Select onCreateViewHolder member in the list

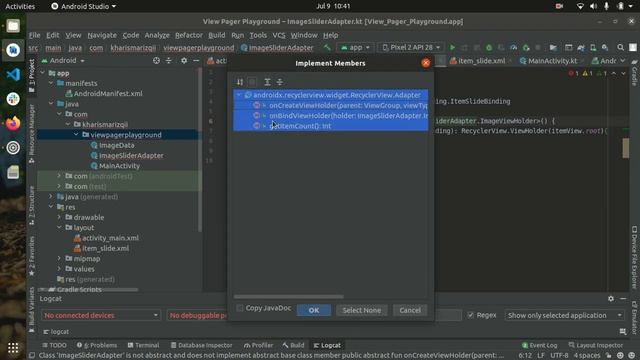point(331,105)
